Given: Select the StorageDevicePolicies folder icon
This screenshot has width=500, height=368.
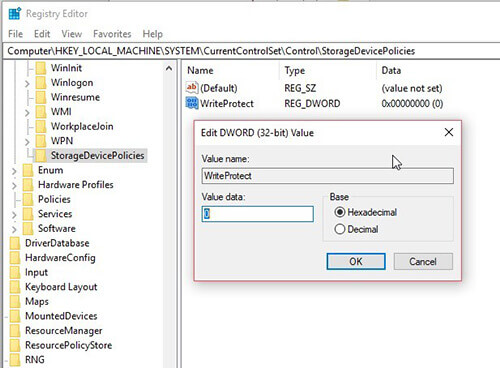Looking at the screenshot, I should (x=41, y=156).
